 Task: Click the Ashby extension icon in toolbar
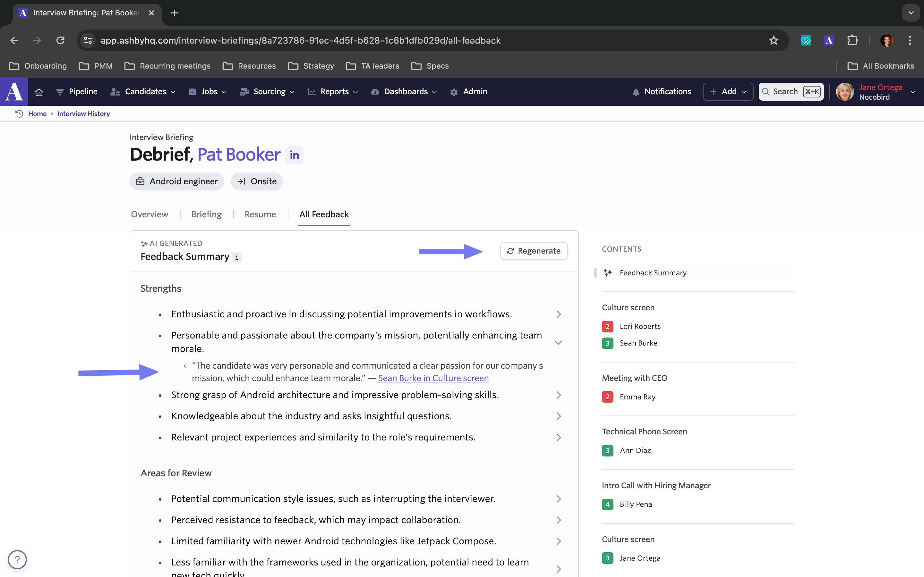828,40
